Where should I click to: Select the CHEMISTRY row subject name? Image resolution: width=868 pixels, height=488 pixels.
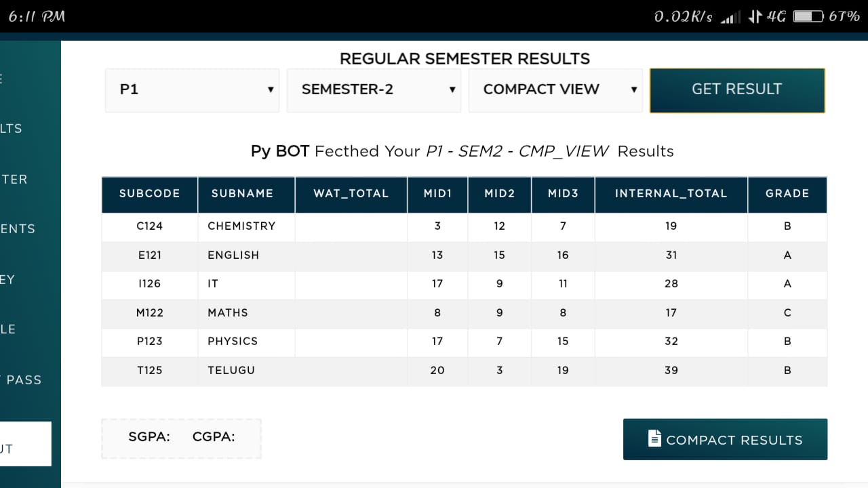point(241,226)
